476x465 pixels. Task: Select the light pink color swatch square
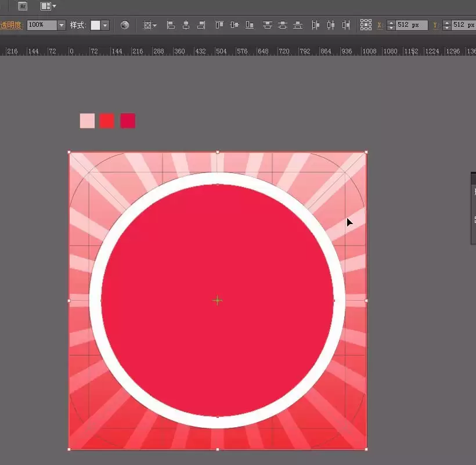point(87,121)
